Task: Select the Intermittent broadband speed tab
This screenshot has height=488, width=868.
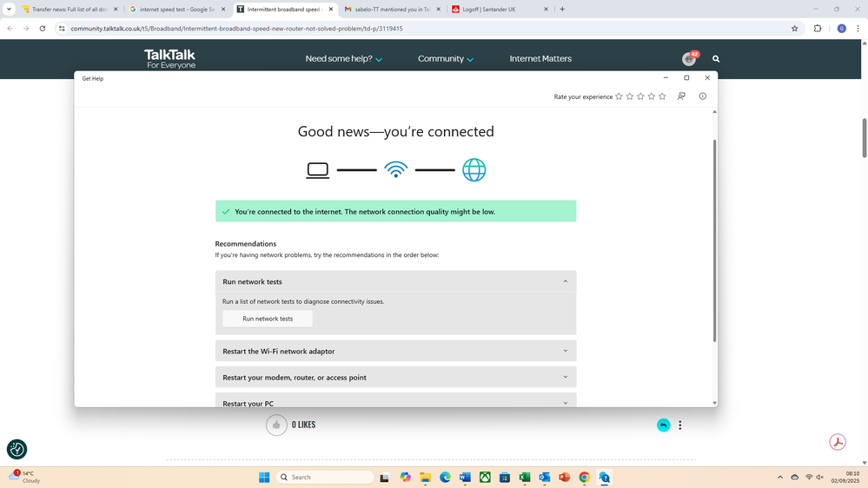Action: [286, 9]
